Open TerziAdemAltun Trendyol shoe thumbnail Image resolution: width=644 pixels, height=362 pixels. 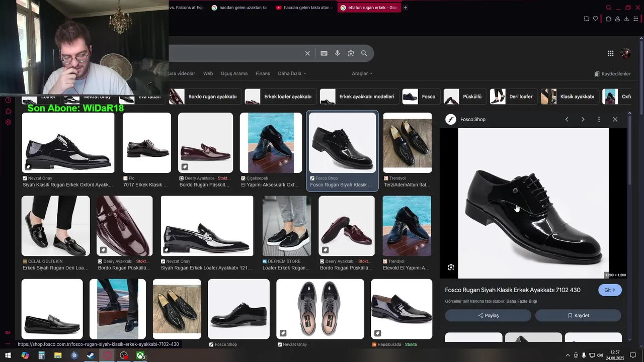408,143
